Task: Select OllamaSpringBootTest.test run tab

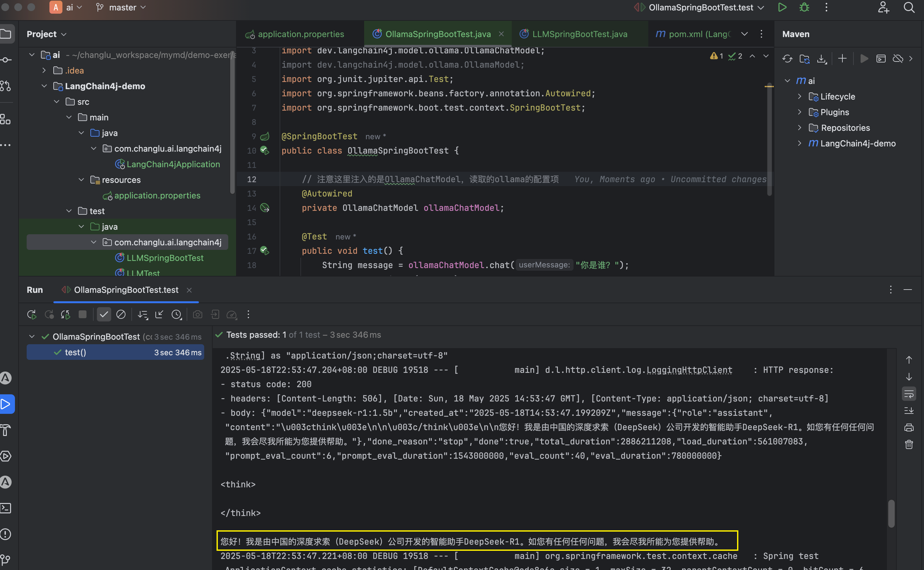Action: [x=126, y=290]
